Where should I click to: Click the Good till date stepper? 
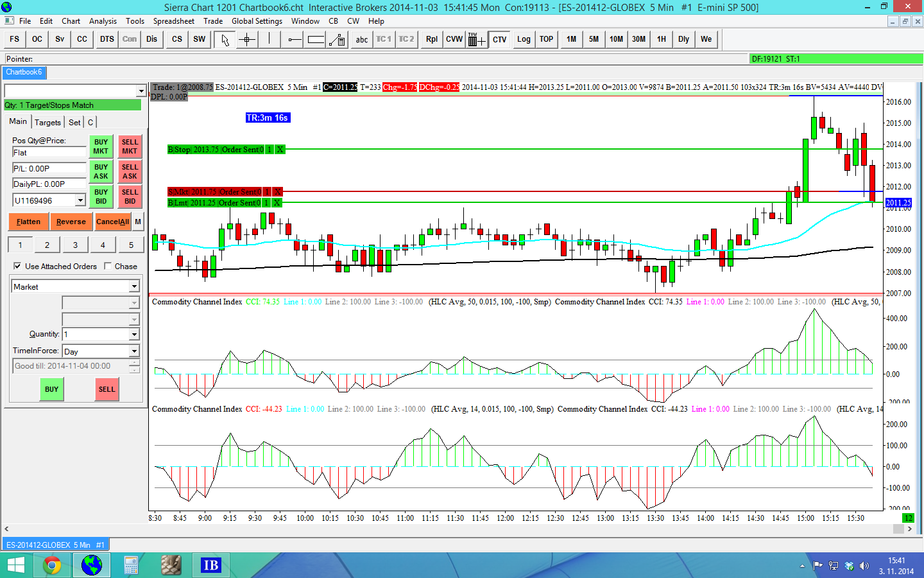pos(134,366)
